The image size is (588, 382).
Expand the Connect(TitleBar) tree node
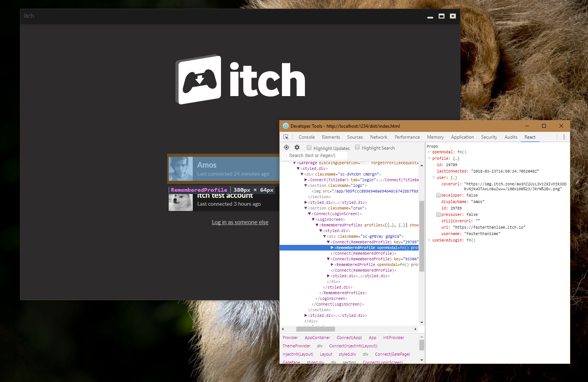pos(306,180)
